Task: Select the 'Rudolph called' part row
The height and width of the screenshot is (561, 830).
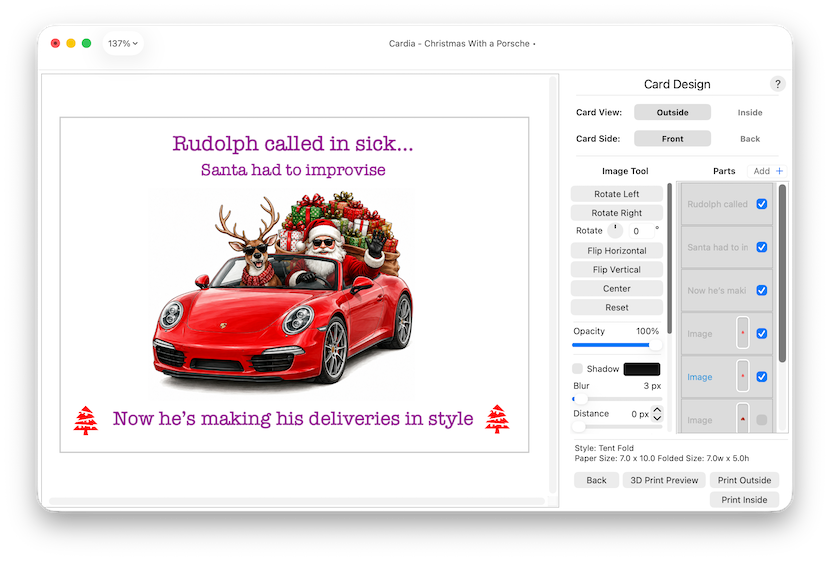Action: pos(726,204)
